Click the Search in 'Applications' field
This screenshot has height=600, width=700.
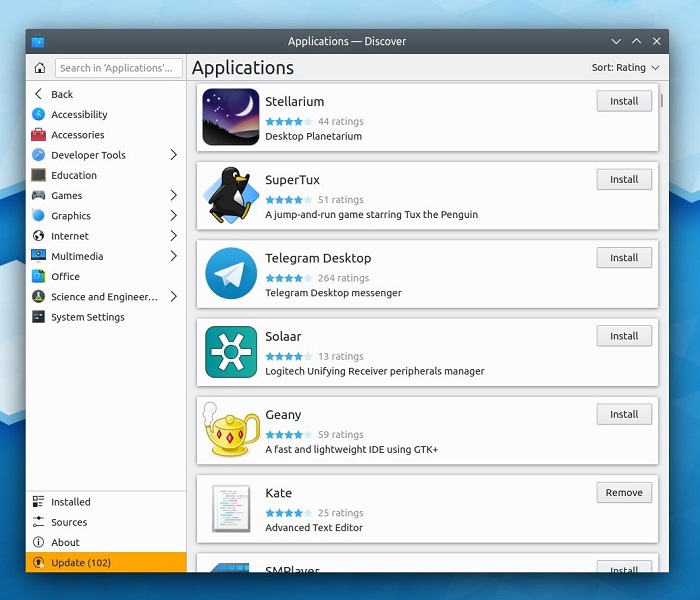tap(118, 68)
